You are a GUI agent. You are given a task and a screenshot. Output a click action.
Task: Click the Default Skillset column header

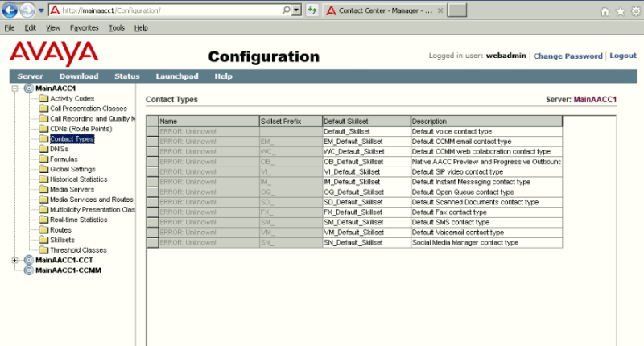366,121
